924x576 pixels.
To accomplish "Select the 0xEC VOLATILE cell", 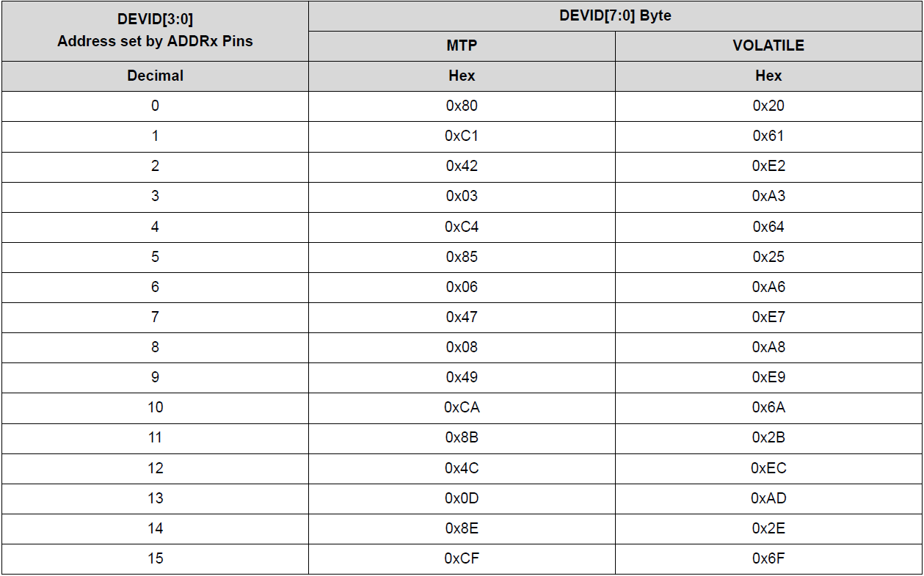I will (x=768, y=468).
